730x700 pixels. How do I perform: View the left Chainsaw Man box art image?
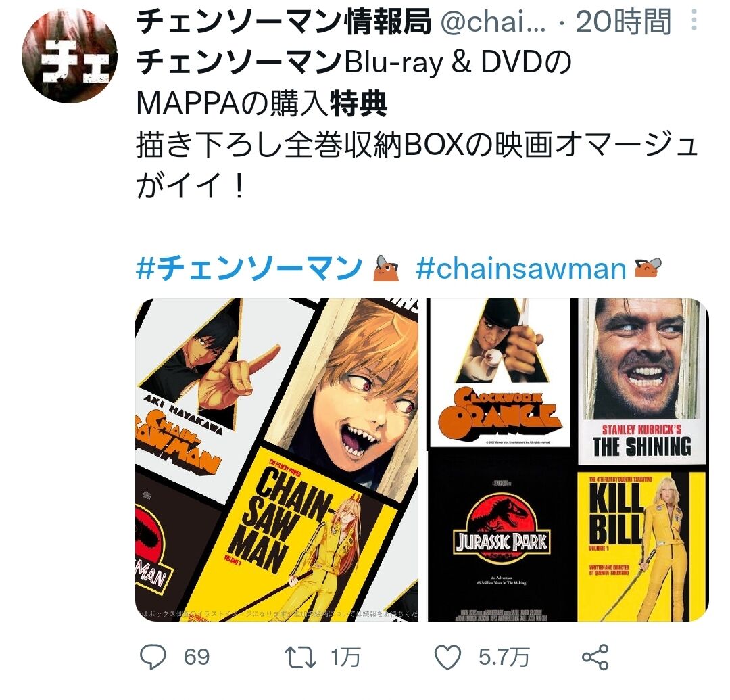pyautogui.click(x=277, y=460)
